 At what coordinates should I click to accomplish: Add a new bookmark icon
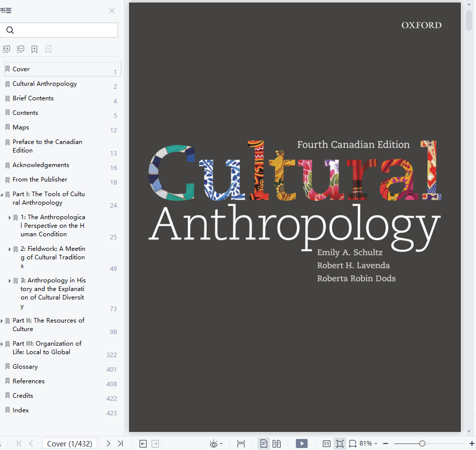[34, 49]
